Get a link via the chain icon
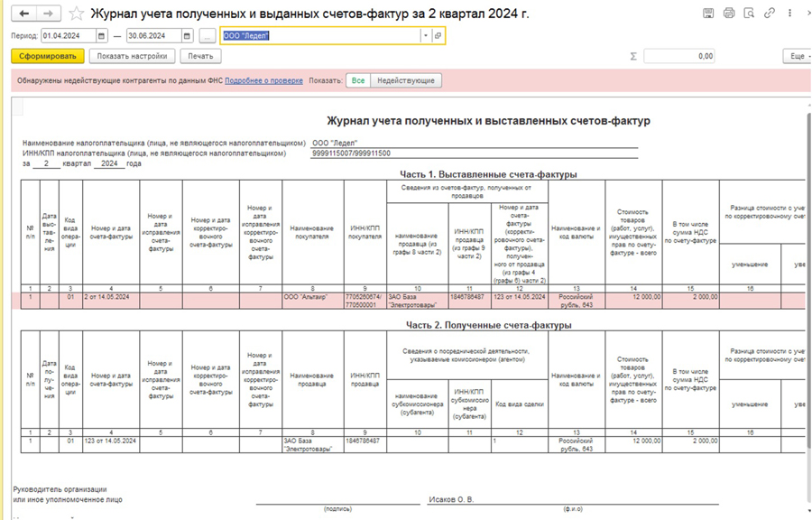 click(x=770, y=14)
